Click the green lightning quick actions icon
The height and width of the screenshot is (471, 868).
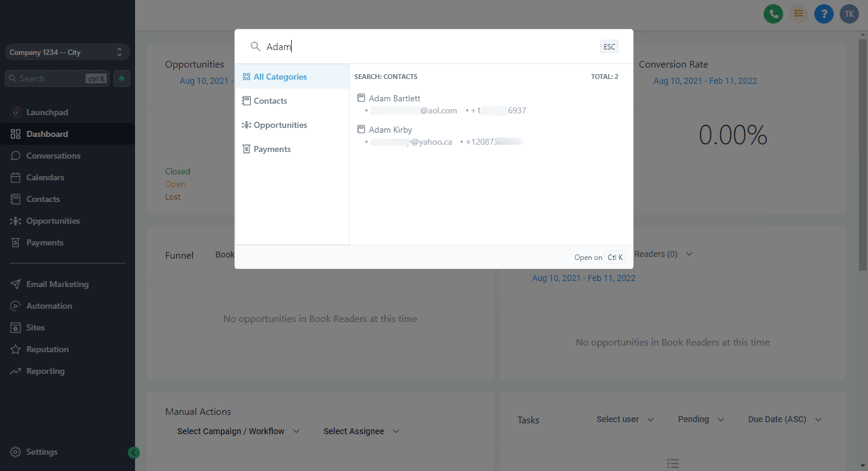[x=122, y=78]
